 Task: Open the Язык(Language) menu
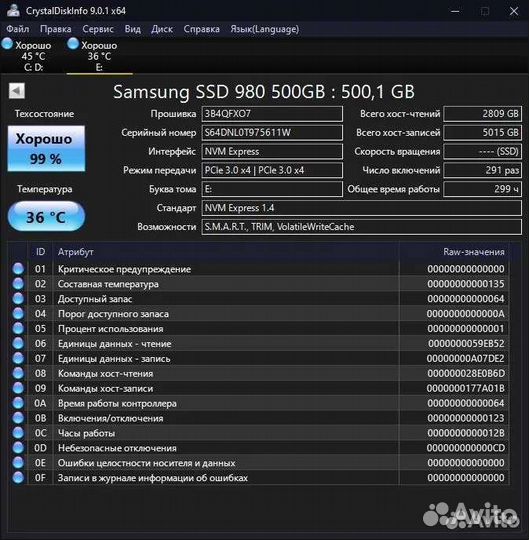[x=264, y=29]
